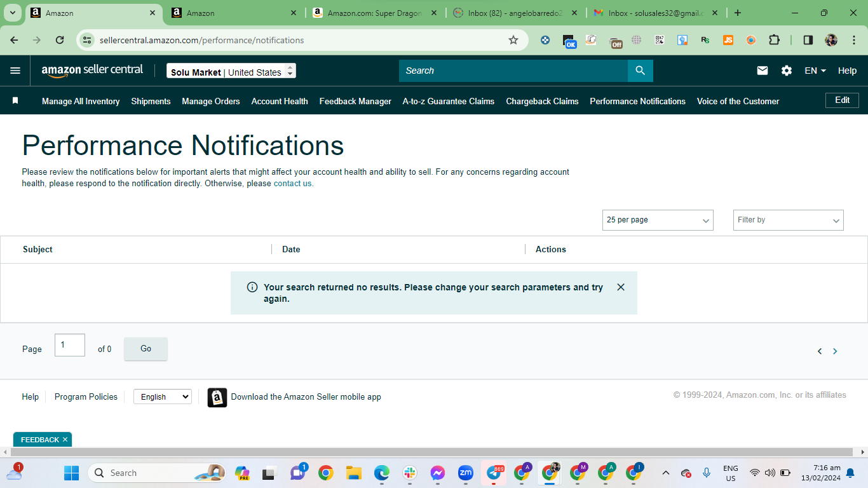
Task: Click the Amazon Seller app bag icon
Action: (217, 397)
